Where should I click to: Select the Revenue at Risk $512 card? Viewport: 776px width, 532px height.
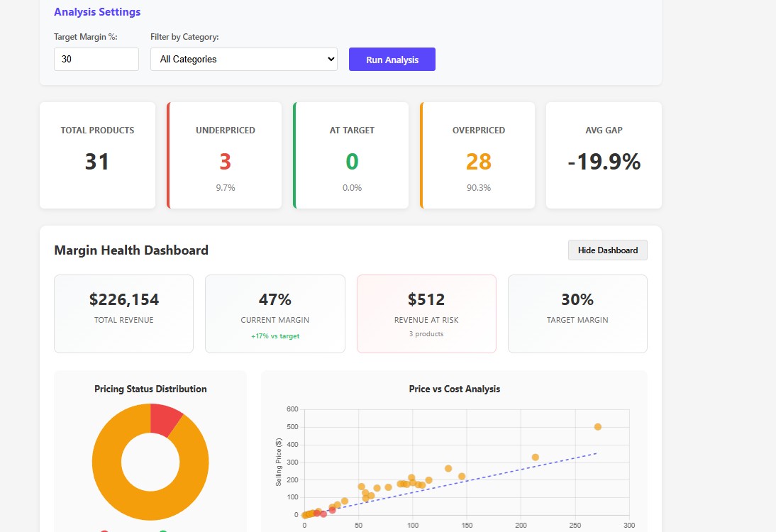pos(426,313)
